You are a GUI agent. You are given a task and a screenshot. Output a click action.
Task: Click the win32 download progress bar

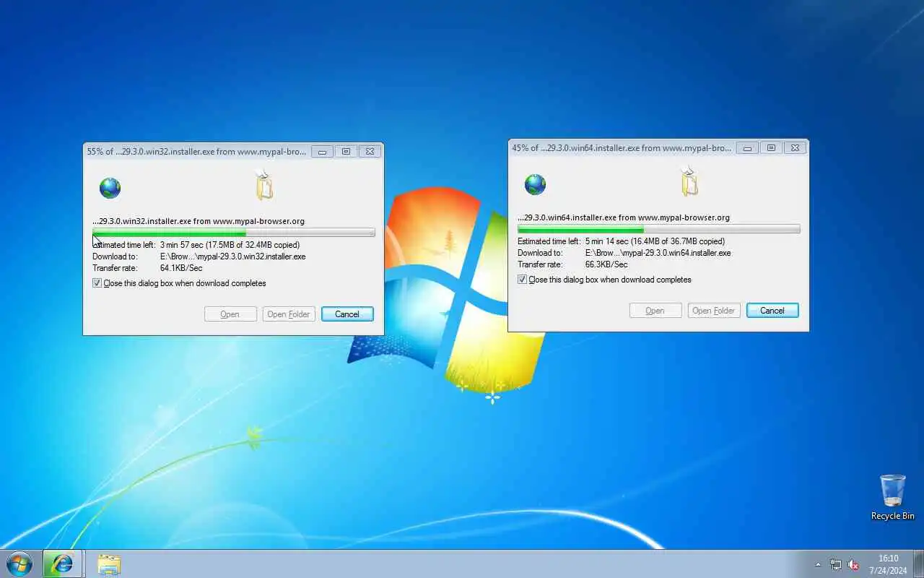[234, 233]
